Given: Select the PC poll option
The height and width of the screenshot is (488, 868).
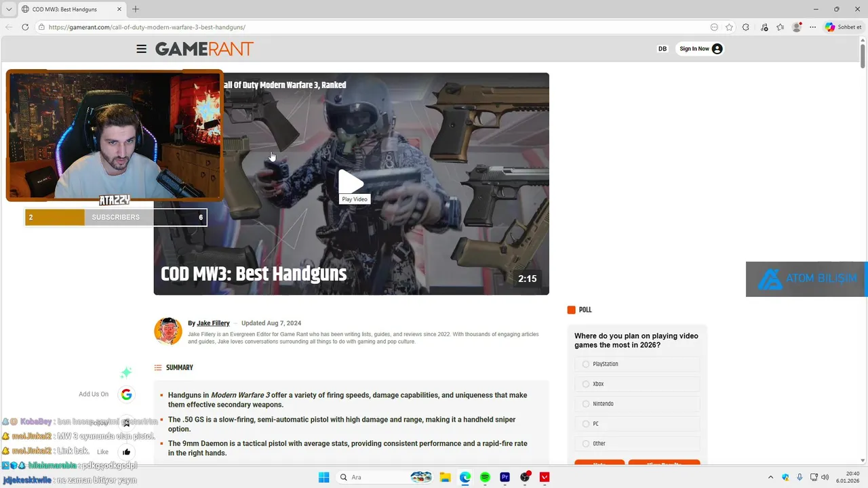Looking at the screenshot, I should click(637, 424).
